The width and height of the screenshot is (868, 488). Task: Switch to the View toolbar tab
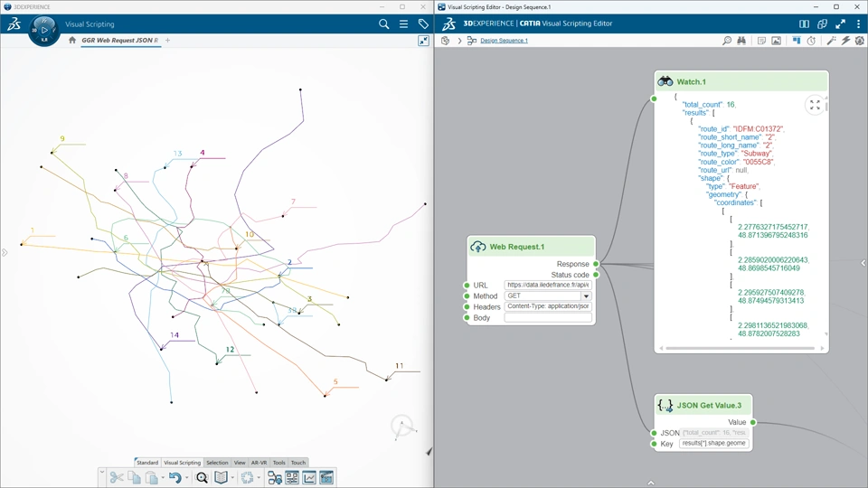[240, 463]
